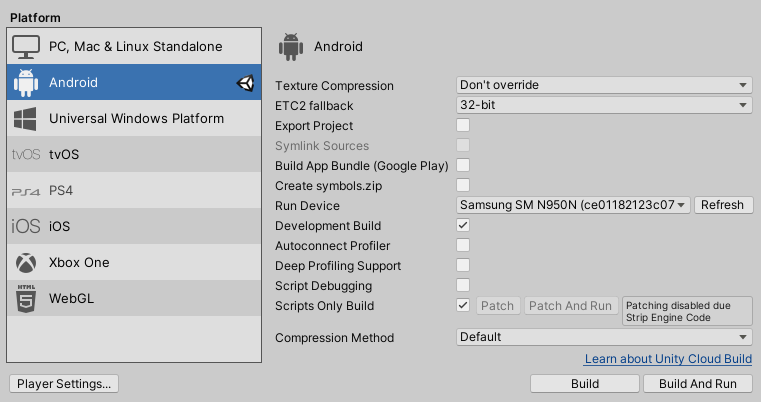The image size is (761, 402).
Task: Select the PS4 platform label
Action: [61, 190]
